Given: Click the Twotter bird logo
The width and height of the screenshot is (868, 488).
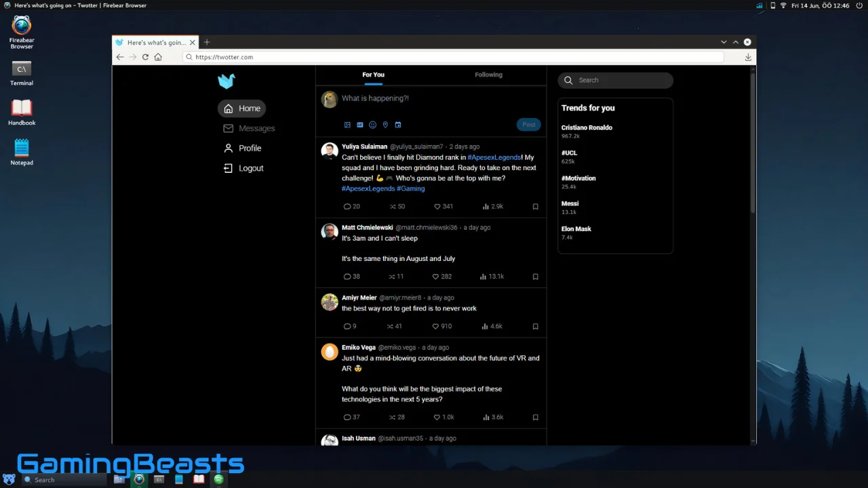Looking at the screenshot, I should [226, 81].
